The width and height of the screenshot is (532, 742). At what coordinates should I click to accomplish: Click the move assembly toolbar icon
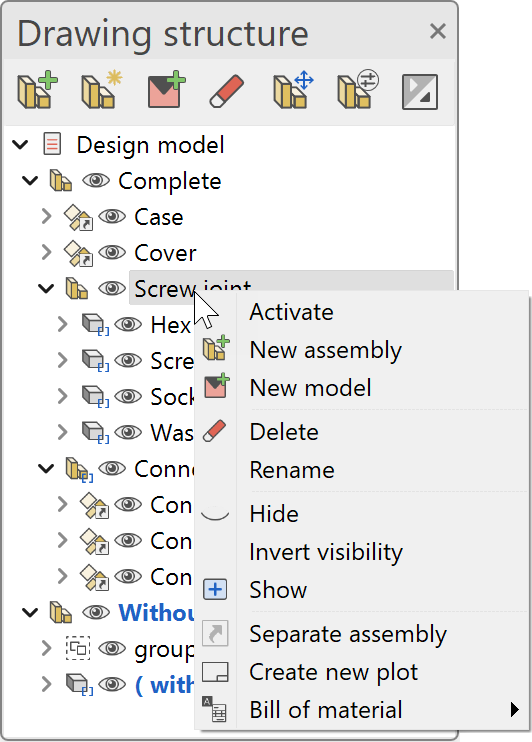pyautogui.click(x=293, y=90)
